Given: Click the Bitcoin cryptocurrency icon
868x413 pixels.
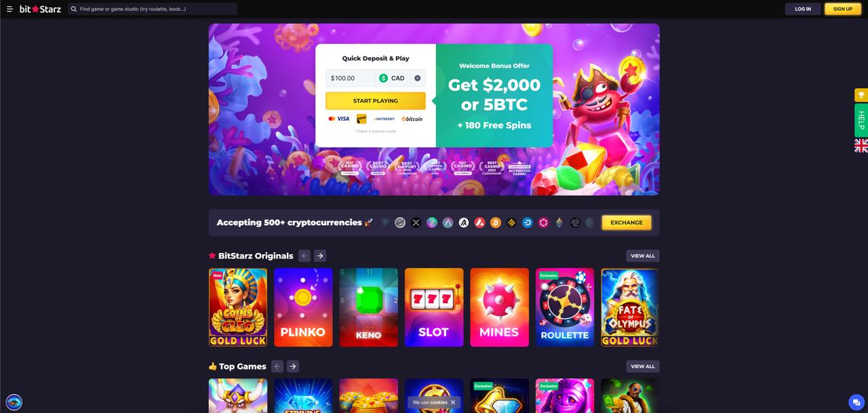Looking at the screenshot, I should coord(496,222).
